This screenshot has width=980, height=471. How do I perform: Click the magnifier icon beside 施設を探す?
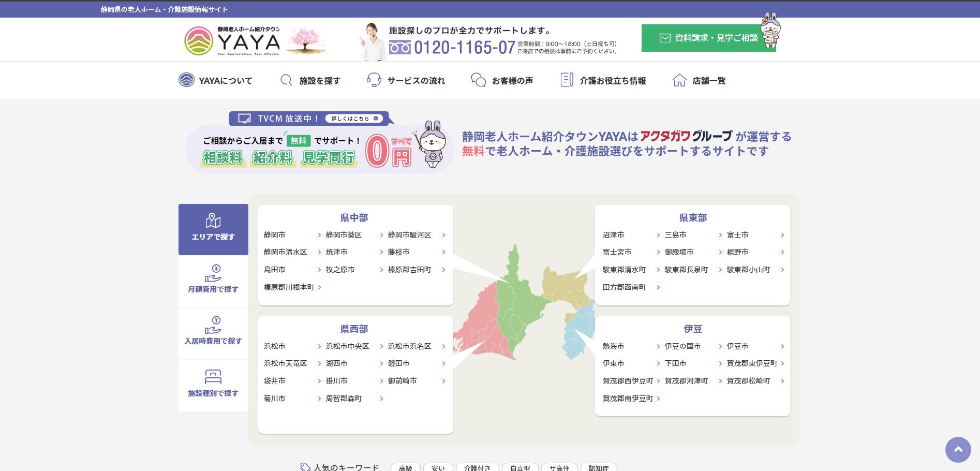pos(286,80)
